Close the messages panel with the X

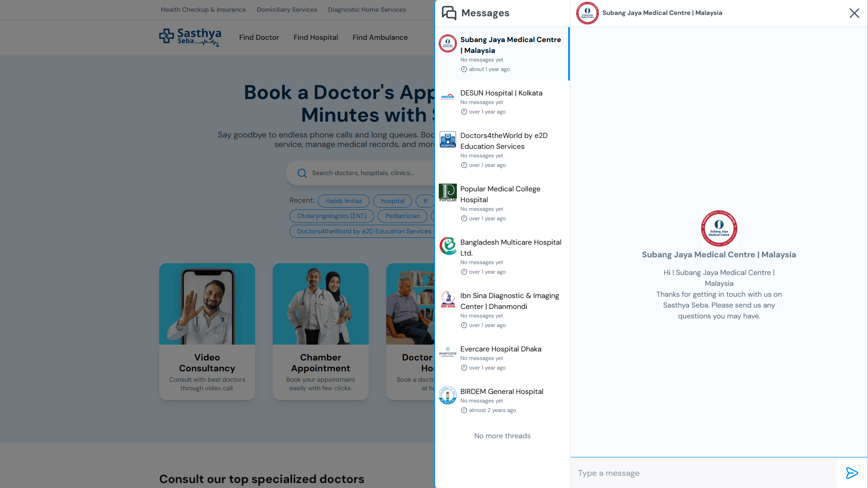pyautogui.click(x=854, y=13)
